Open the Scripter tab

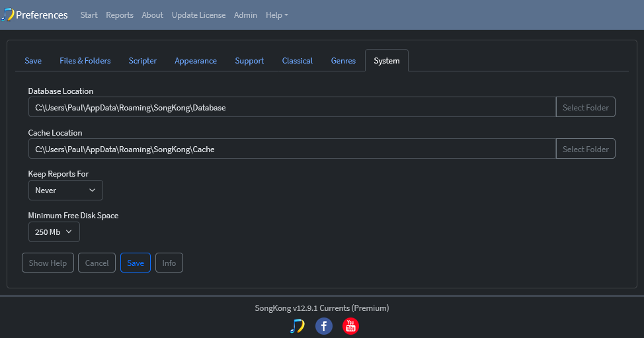tap(143, 61)
